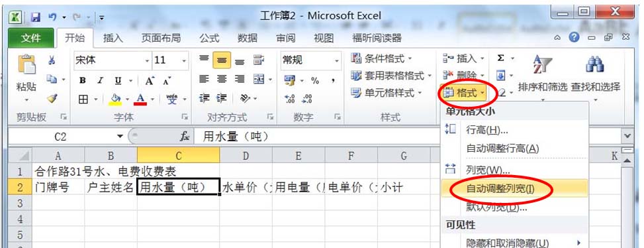Screen dimensions: 644x248
Task: Open the 插入 cells dropdown
Action: pyautogui.click(x=483, y=59)
